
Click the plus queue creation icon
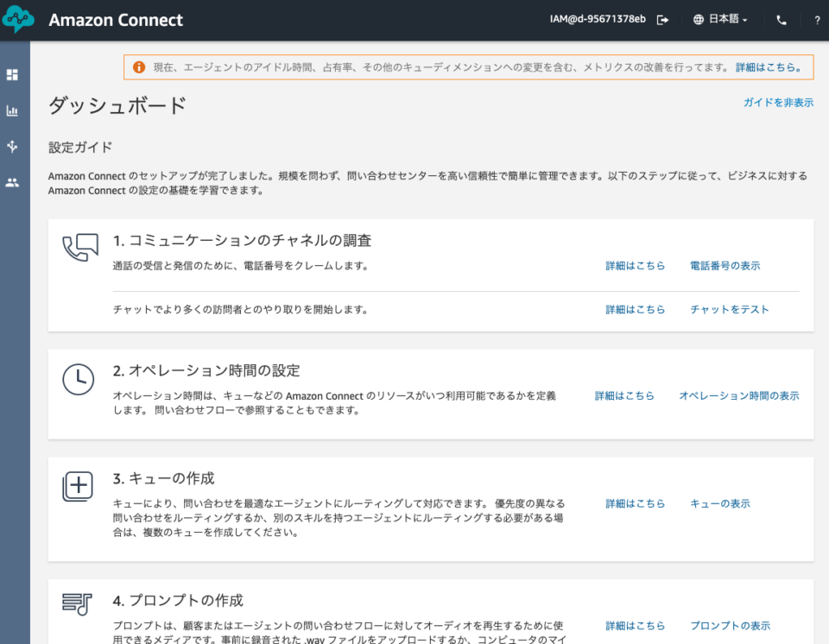[78, 486]
